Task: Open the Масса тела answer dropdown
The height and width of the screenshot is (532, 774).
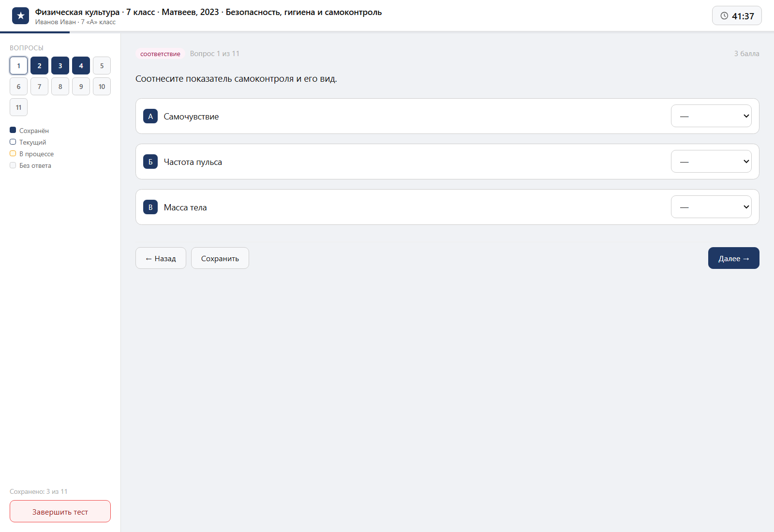Action: tap(711, 207)
